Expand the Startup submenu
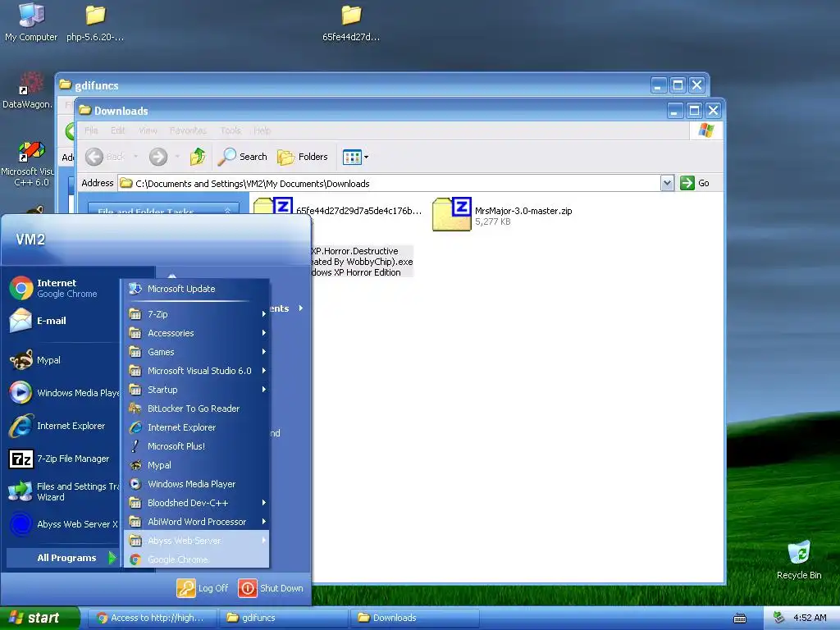Image resolution: width=840 pixels, height=630 pixels. (197, 390)
